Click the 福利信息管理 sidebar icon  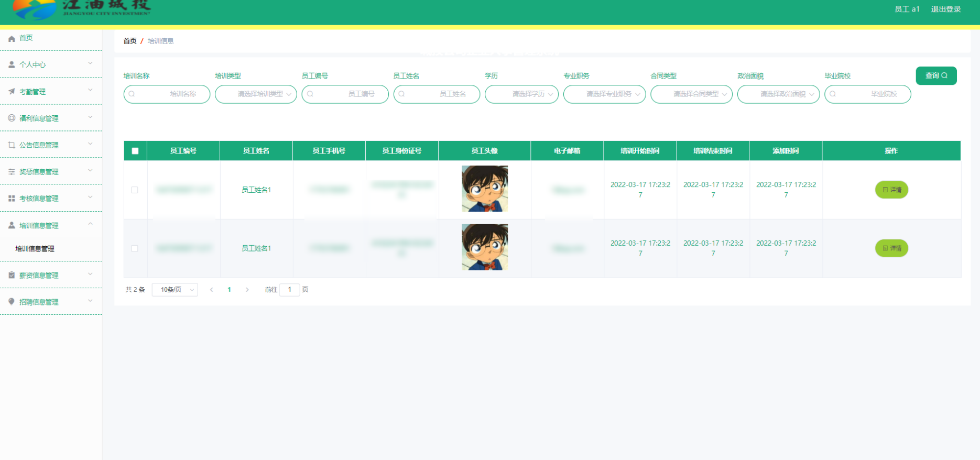12,118
